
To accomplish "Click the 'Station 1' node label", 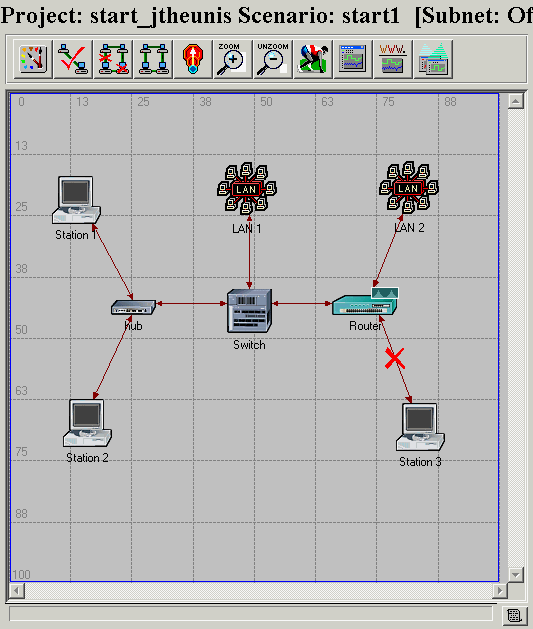I will [76, 235].
